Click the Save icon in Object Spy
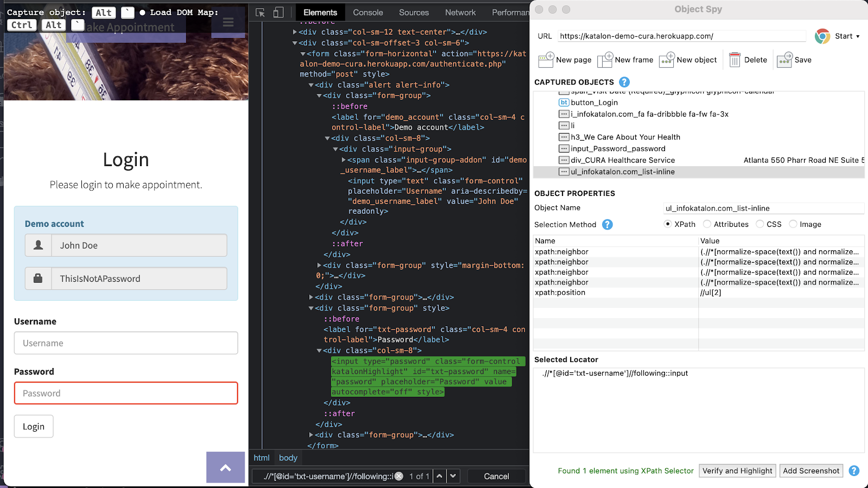 pos(784,60)
